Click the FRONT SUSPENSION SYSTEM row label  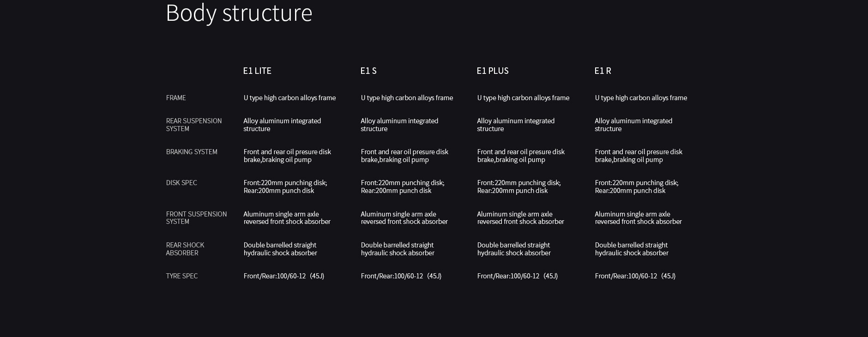point(196,217)
